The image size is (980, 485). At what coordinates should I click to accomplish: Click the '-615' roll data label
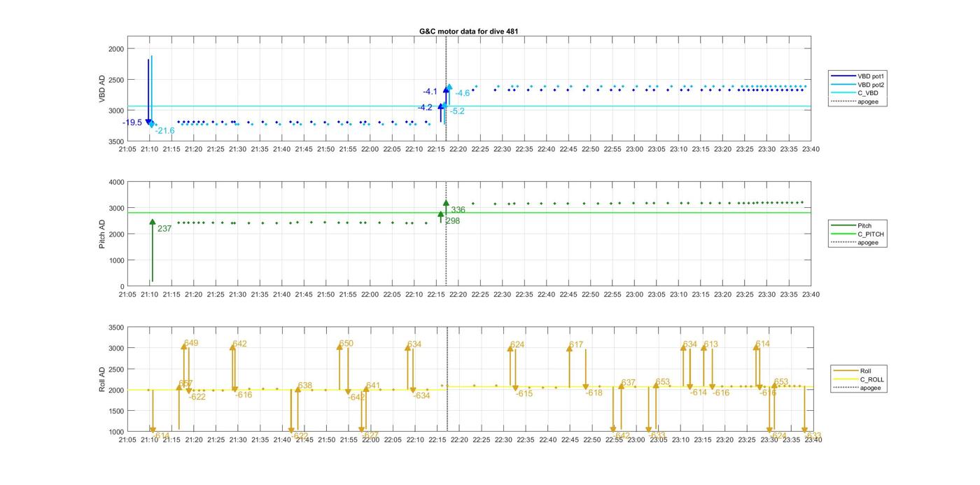[524, 394]
